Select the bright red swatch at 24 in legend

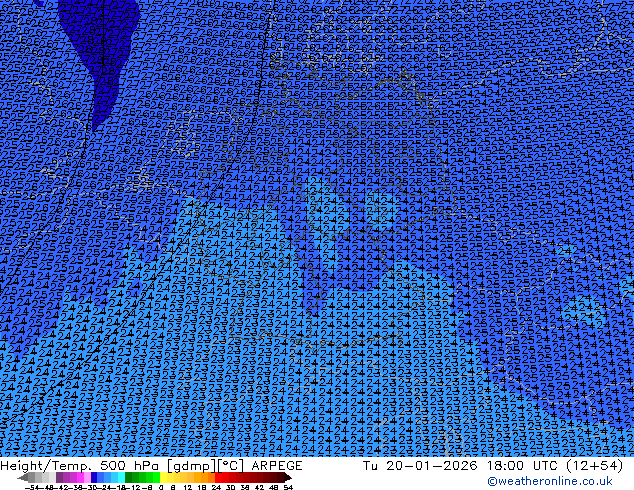218,477
